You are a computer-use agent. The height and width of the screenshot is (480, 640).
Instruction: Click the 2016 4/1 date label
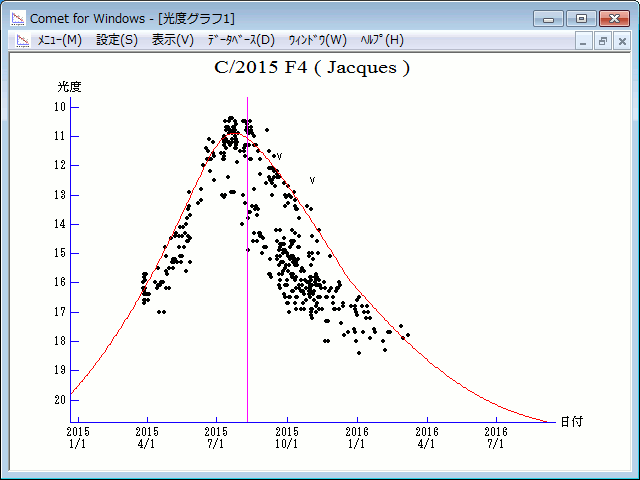pos(427,438)
